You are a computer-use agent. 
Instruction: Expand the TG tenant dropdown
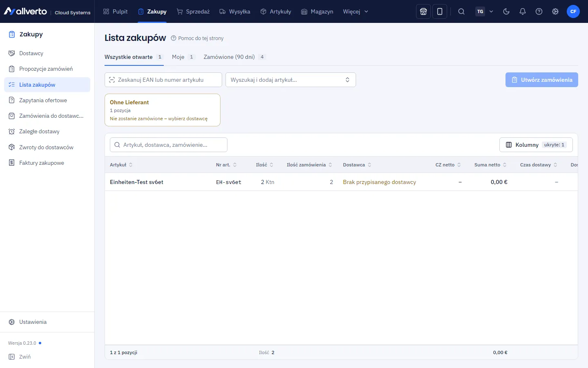pyautogui.click(x=485, y=11)
